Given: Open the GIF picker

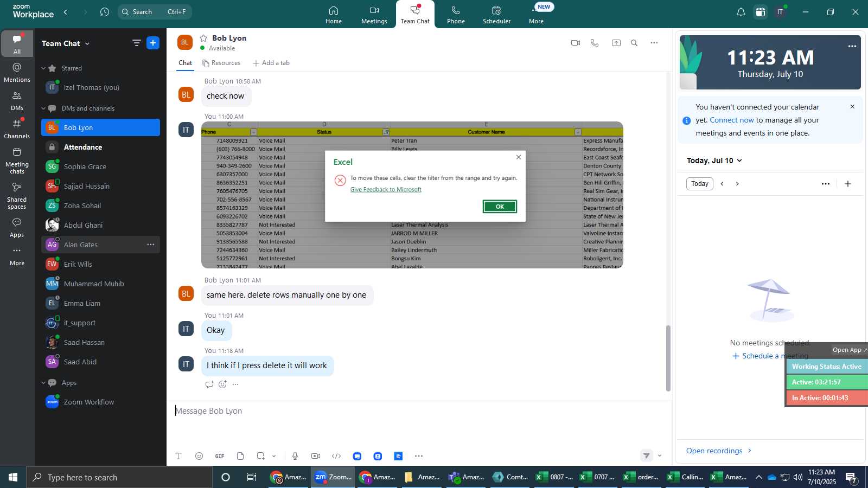Looking at the screenshot, I should coord(220,456).
